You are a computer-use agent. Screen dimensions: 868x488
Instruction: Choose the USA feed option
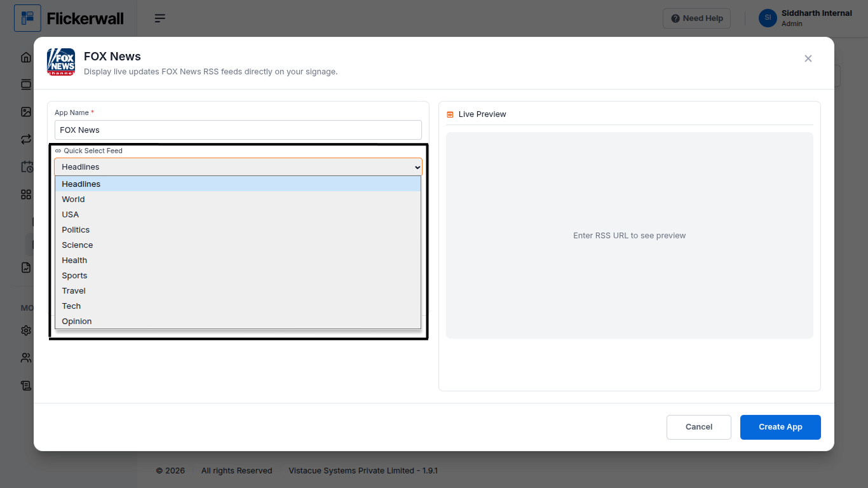tap(238, 214)
